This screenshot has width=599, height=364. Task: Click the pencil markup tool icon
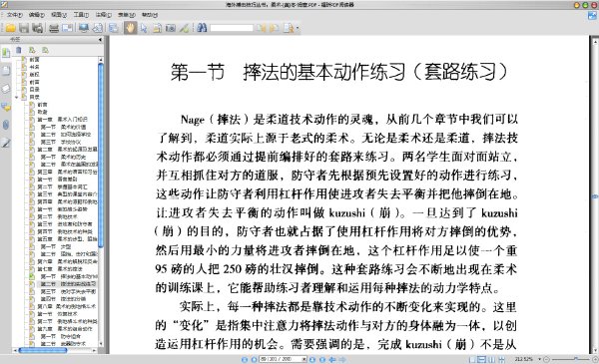click(x=184, y=28)
